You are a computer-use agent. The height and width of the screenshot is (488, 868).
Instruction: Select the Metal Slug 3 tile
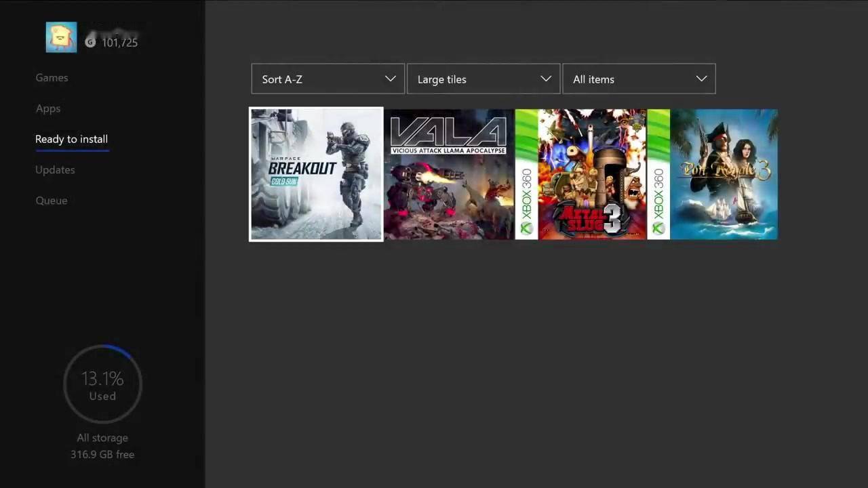(580, 174)
